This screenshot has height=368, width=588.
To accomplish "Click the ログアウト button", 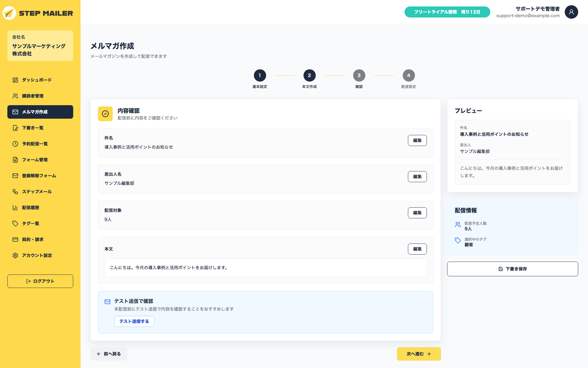I will click(40, 281).
